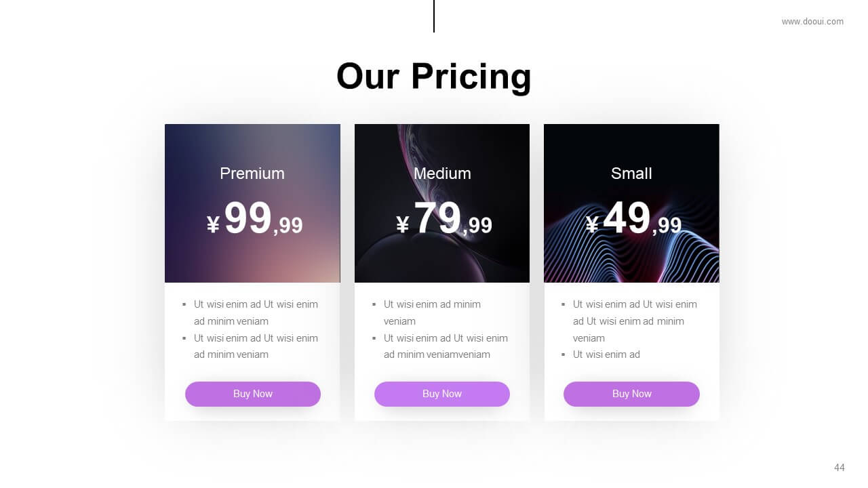868x488 pixels.
Task: Click the slide number 44
Action: pos(840,468)
